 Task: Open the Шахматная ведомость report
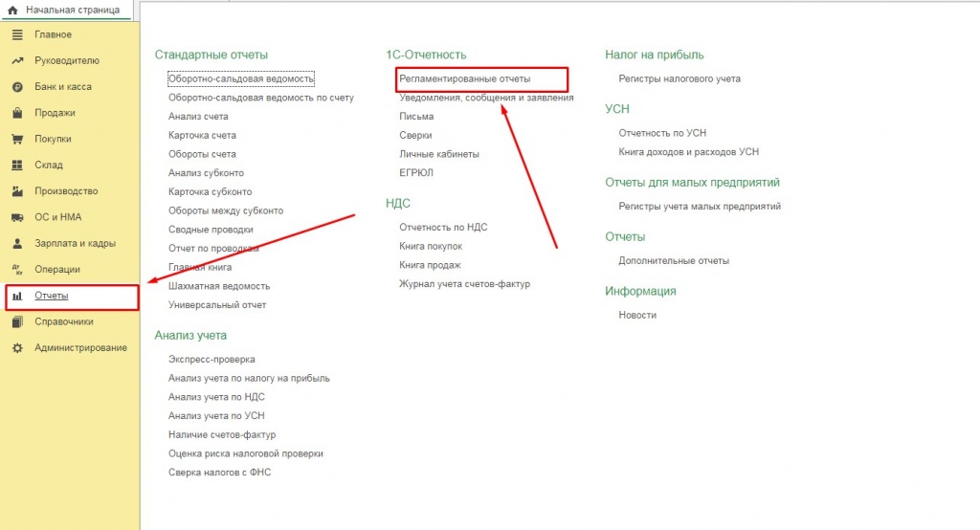pos(219,286)
